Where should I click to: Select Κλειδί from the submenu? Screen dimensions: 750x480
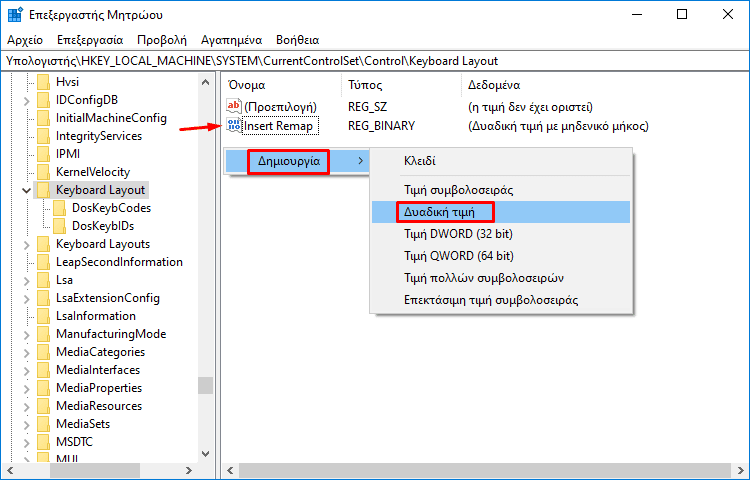coord(501,161)
